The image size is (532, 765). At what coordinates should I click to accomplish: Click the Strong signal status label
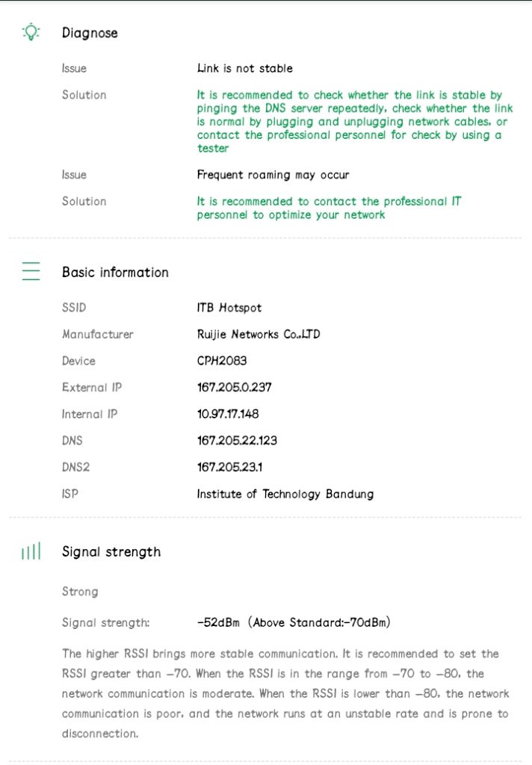pyautogui.click(x=80, y=592)
